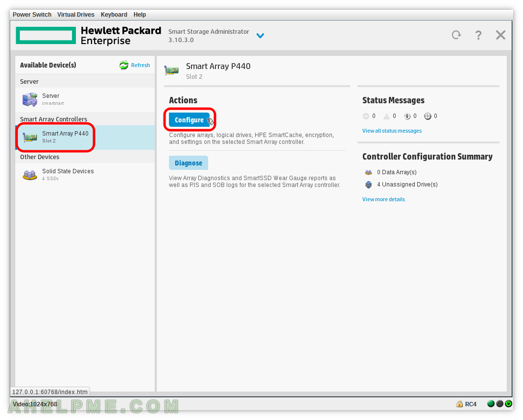
Task: Open the Keyboard menu
Action: click(x=114, y=15)
